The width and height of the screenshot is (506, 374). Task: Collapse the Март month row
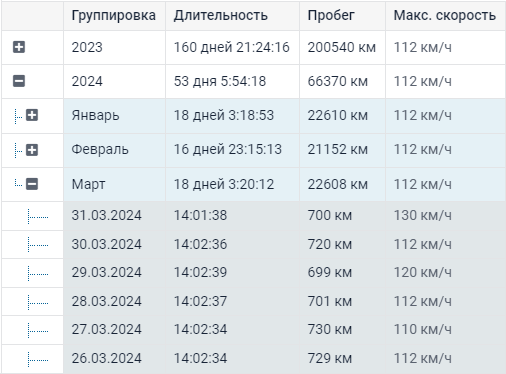tap(32, 184)
